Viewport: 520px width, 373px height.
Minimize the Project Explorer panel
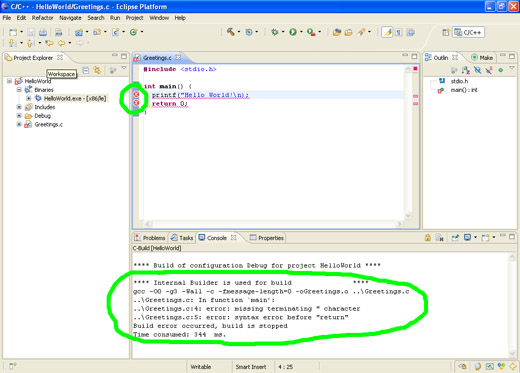(115, 56)
